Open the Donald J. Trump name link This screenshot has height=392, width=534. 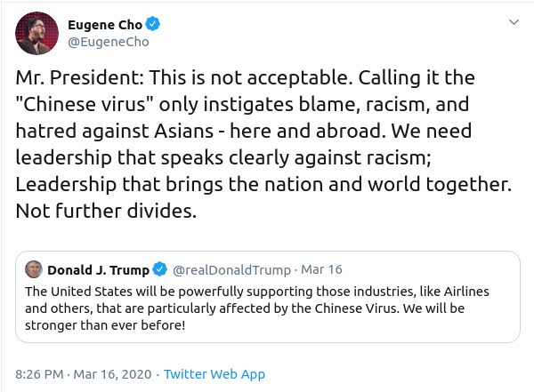98,269
